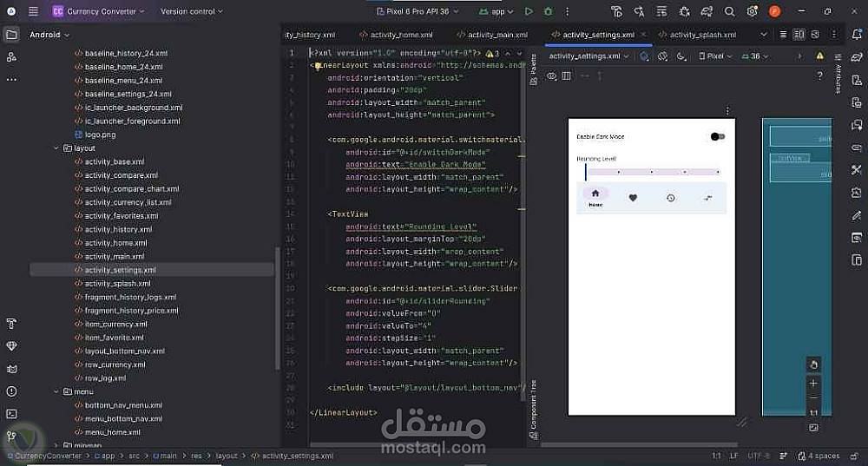Open the Build tool window
Viewport: 868px width, 466px height.
pyautogui.click(x=11, y=324)
